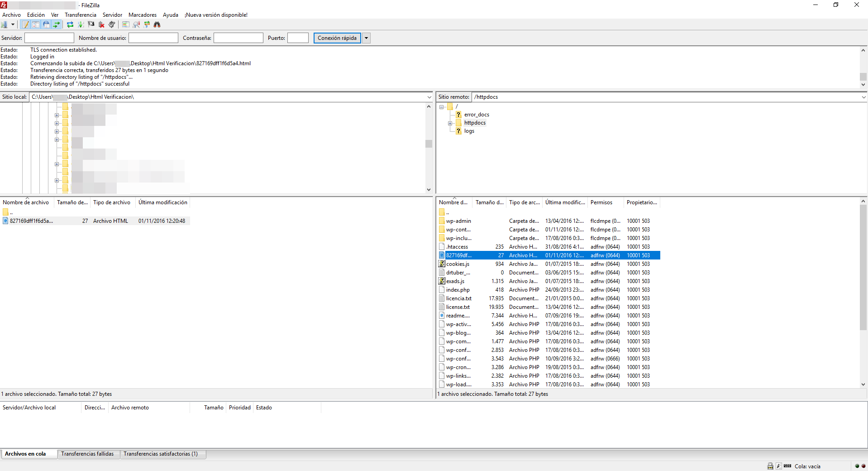Toggle the transfer queue display
This screenshot has height=471, width=868.
57,24
